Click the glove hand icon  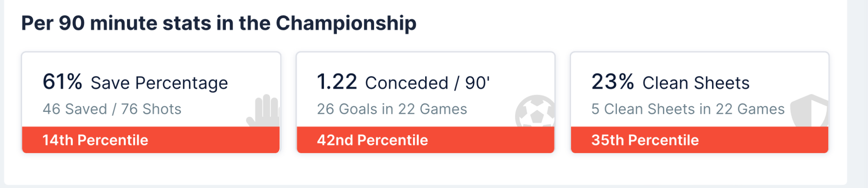[x=264, y=111]
